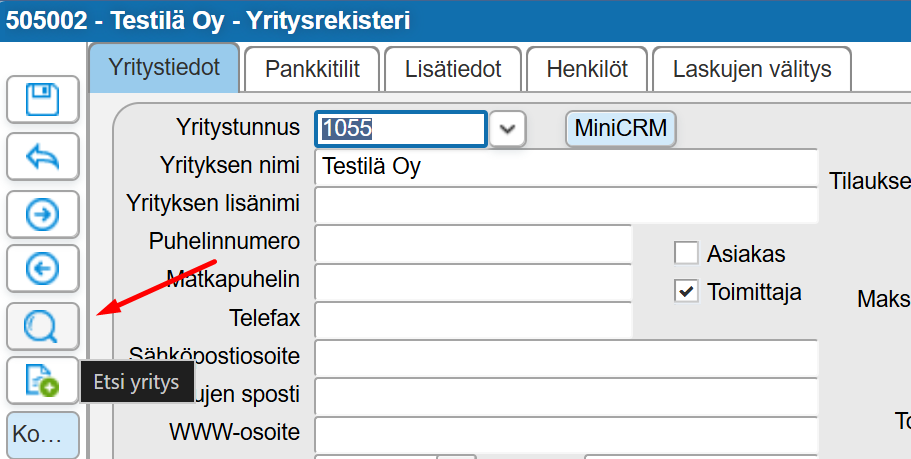
Task: Select the Henkilöt tab
Action: [x=587, y=70]
